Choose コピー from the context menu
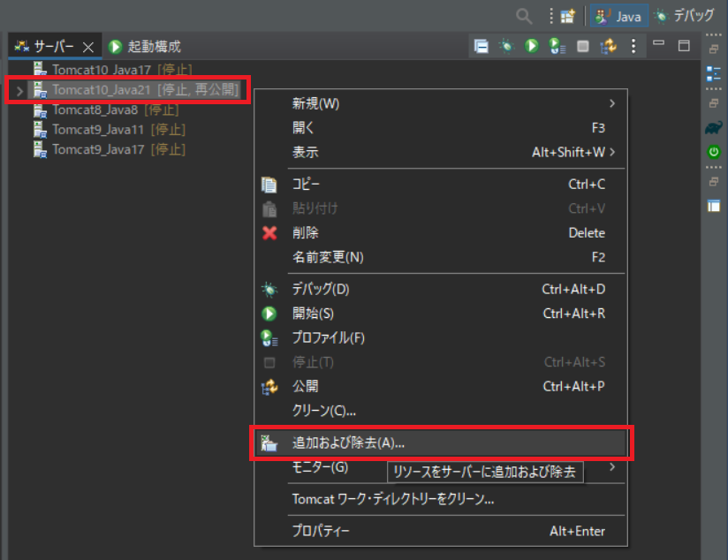 pos(441,185)
